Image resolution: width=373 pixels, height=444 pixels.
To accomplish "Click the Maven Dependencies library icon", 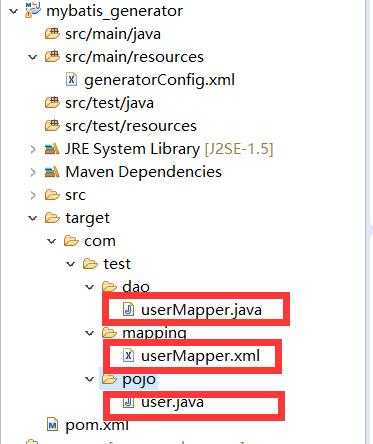I will click(52, 172).
